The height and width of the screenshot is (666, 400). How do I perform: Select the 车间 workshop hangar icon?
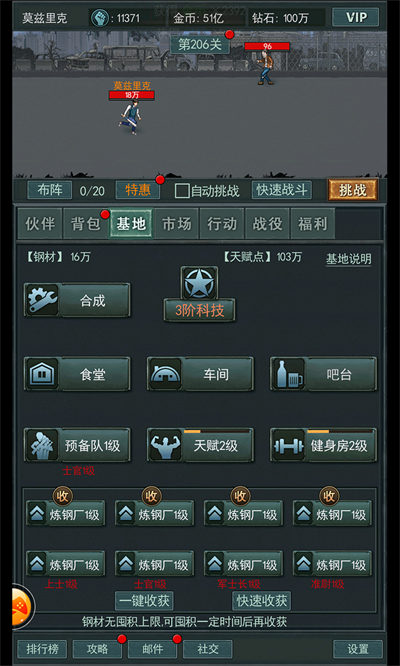click(x=165, y=374)
